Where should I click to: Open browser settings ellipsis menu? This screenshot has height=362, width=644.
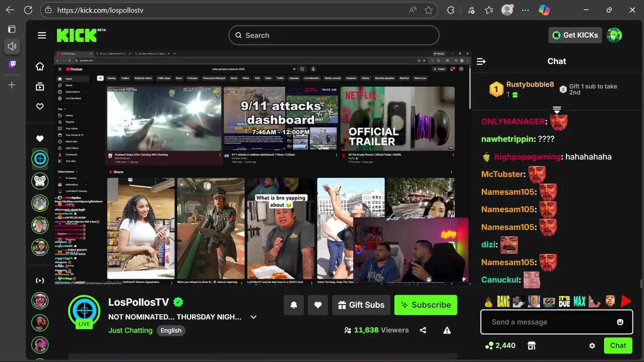[526, 10]
